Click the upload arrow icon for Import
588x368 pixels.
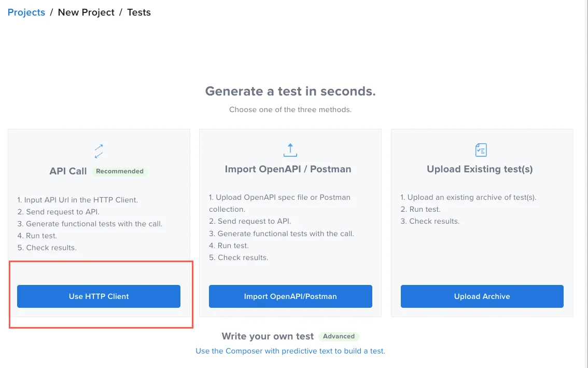coord(290,150)
